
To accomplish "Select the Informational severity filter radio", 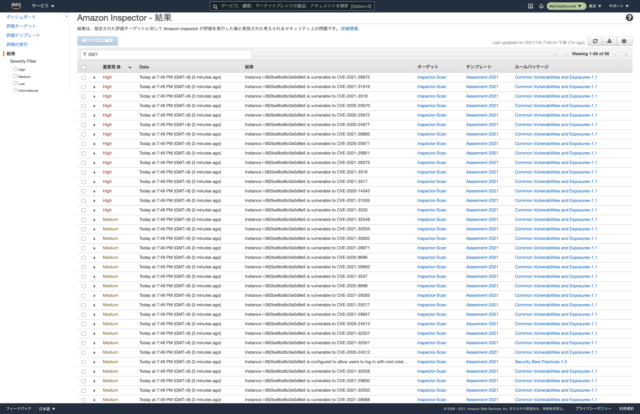I will (15, 90).
